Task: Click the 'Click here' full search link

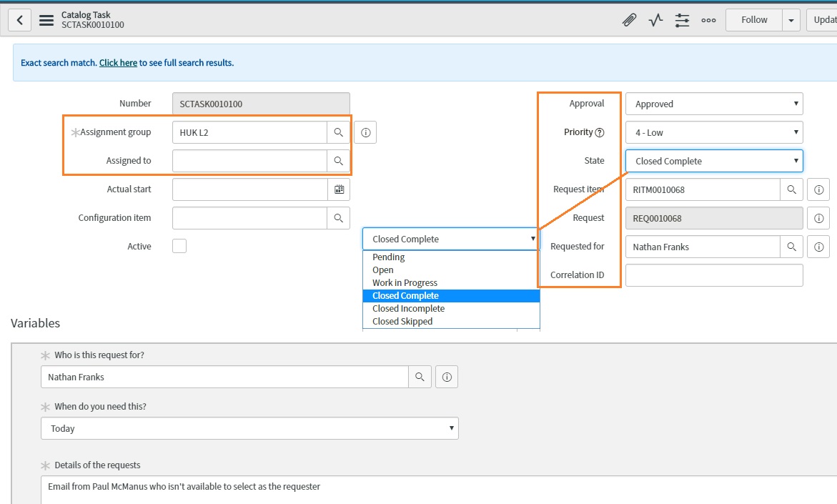Action: [118, 62]
